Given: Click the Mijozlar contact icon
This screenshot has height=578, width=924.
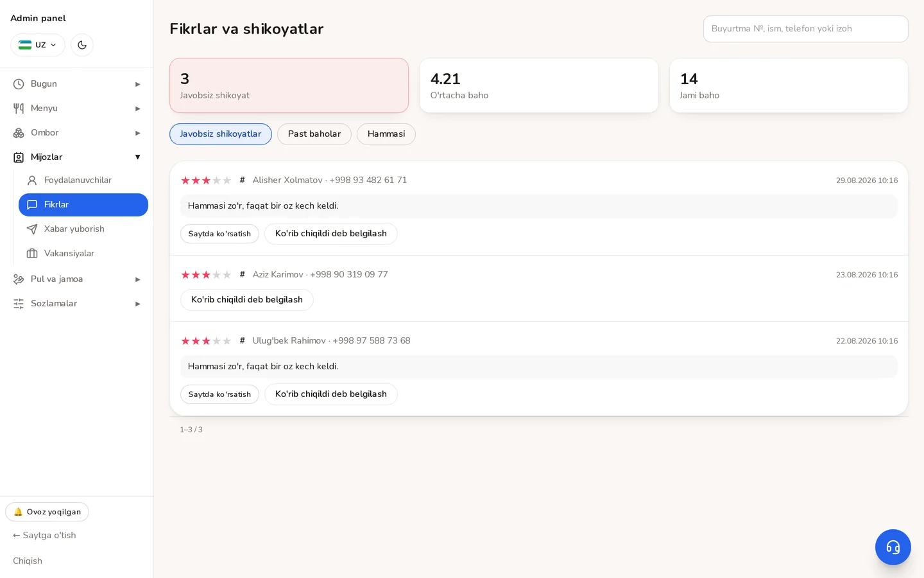Looking at the screenshot, I should [19, 157].
